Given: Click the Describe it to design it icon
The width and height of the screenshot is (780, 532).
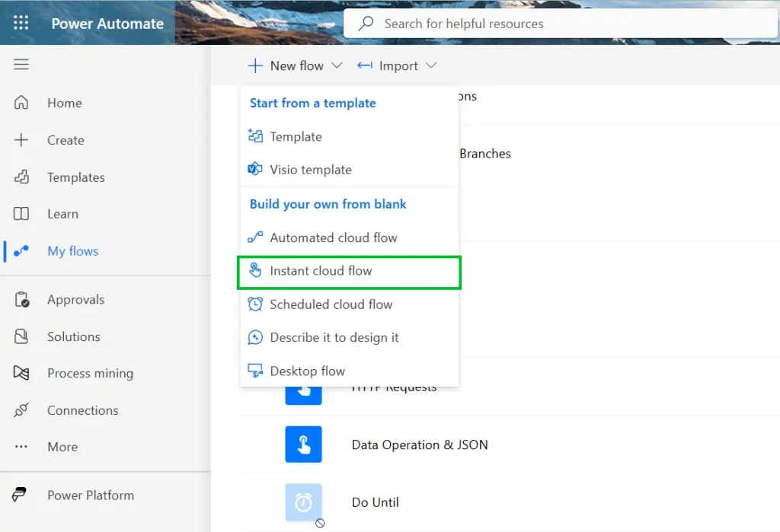Looking at the screenshot, I should (255, 337).
